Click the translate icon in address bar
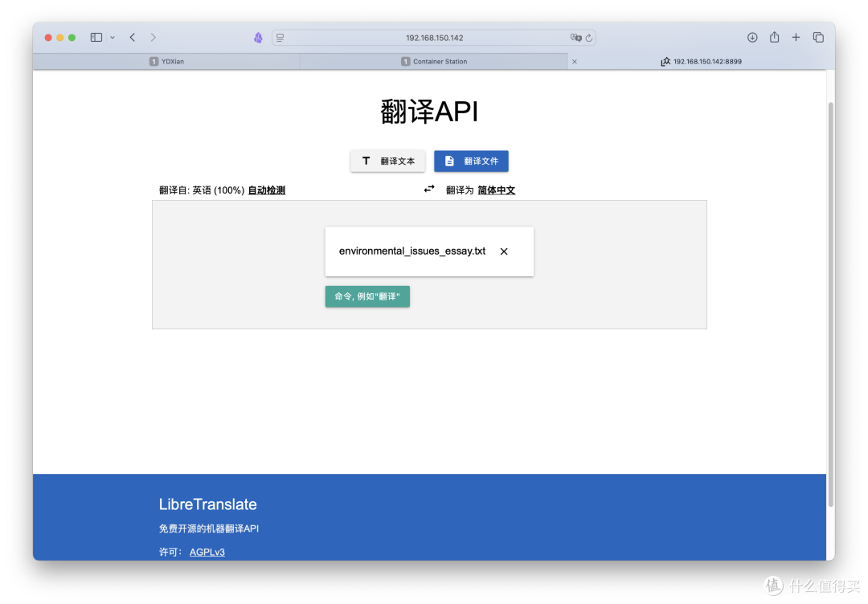The width and height of the screenshot is (868, 604). click(575, 38)
